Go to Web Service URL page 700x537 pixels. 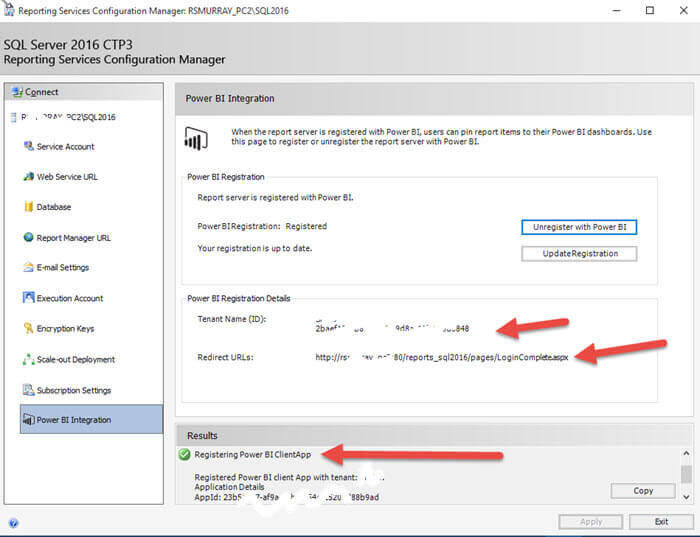(x=67, y=177)
